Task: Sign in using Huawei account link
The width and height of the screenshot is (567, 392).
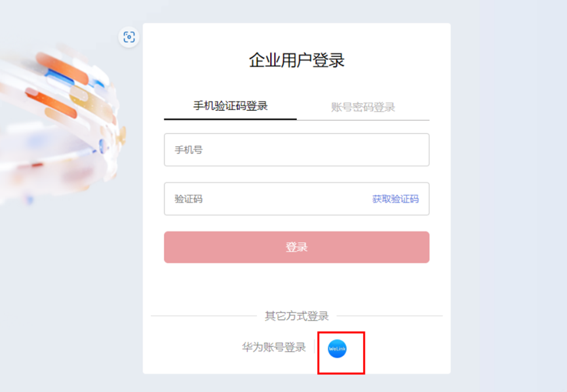Action: point(274,347)
